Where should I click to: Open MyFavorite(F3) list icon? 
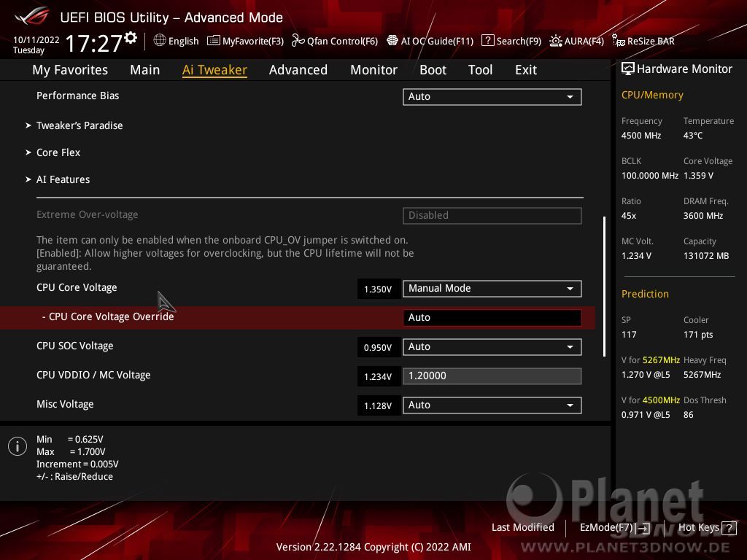click(214, 41)
